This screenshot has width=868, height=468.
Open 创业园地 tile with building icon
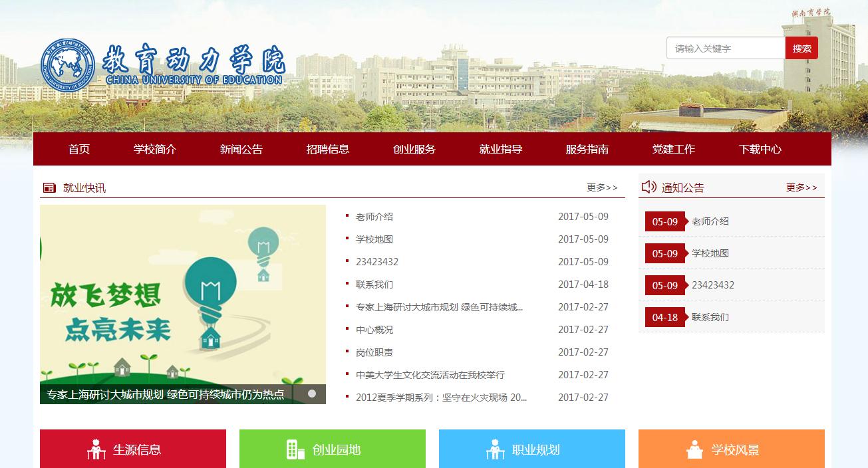[333, 449]
